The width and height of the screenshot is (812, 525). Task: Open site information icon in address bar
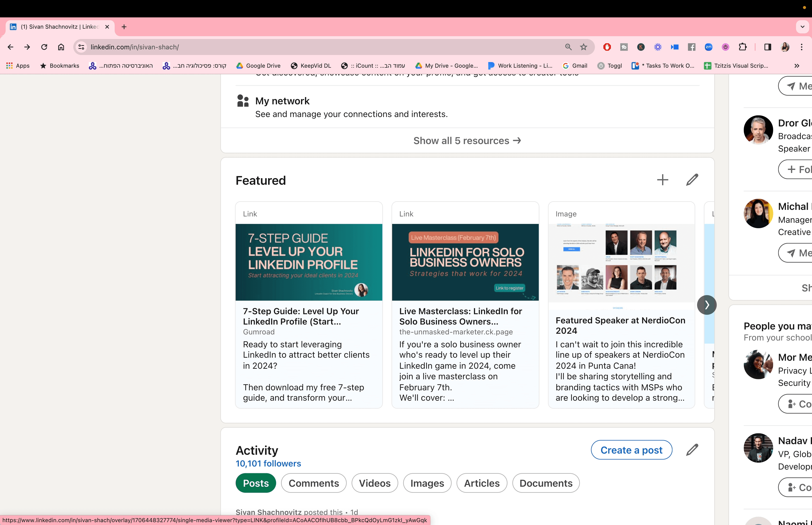[82, 47]
